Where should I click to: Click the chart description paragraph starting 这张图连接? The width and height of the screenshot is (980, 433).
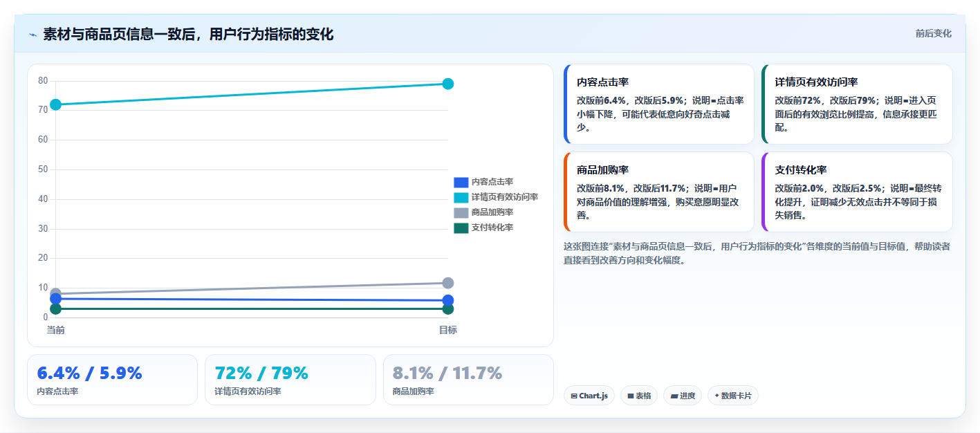pyautogui.click(x=757, y=253)
